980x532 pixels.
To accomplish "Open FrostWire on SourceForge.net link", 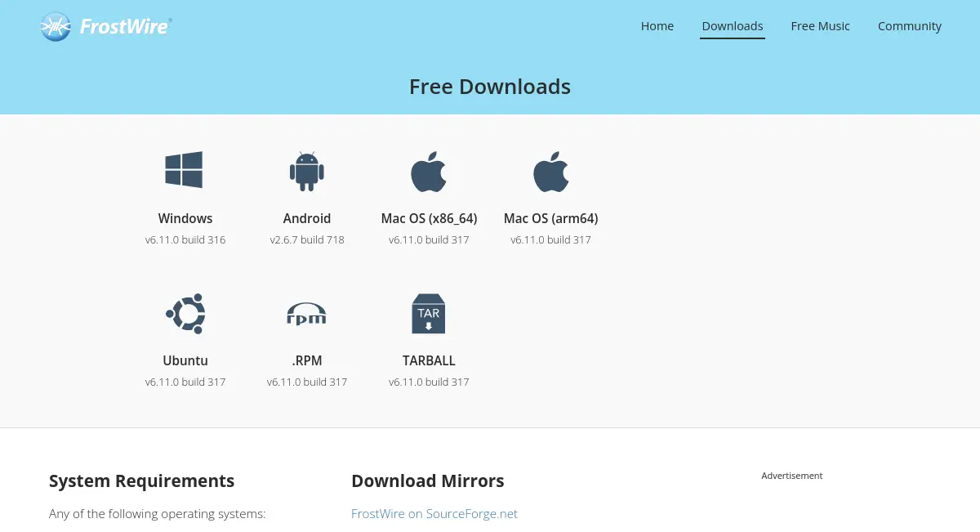I will [x=434, y=513].
